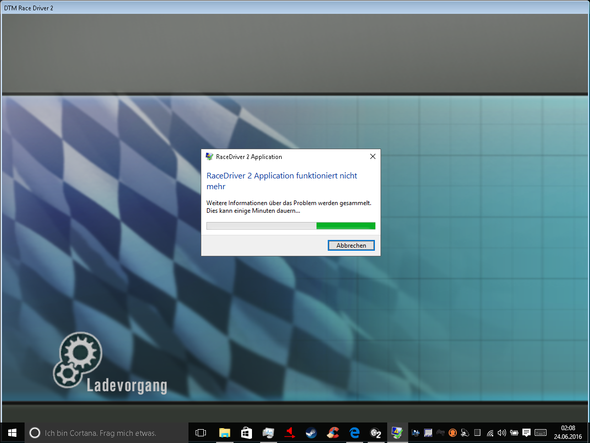Close the RaceDriver 2 Application dialog
The width and height of the screenshot is (590, 443).
[x=373, y=157]
